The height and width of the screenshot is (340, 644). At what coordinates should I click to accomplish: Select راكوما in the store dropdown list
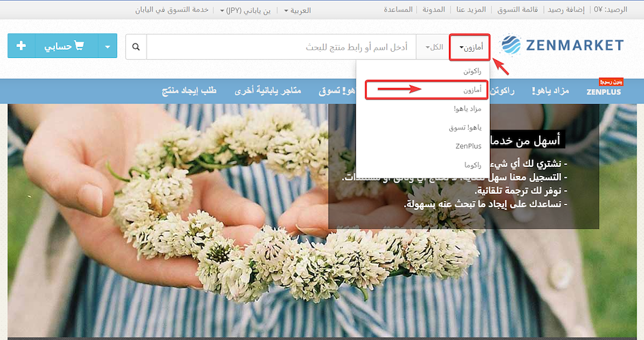pos(423,165)
